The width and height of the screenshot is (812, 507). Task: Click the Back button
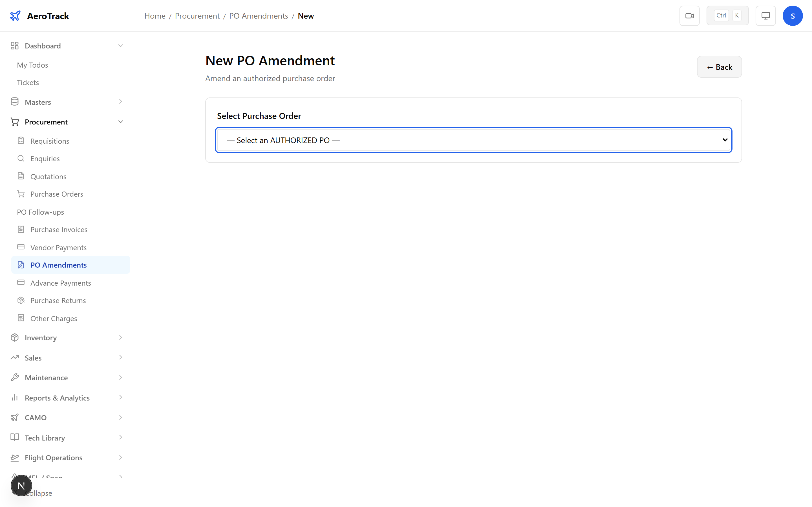point(719,67)
